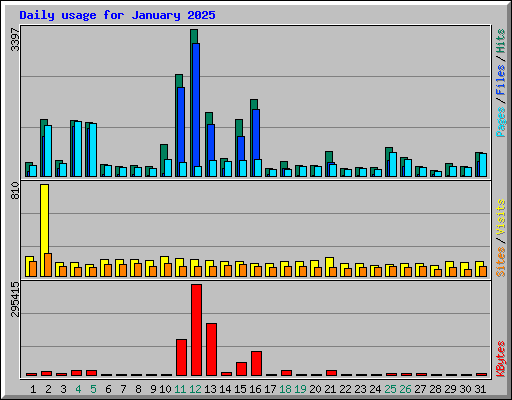
Task: Click green weekend day label "11"
Action: (x=180, y=389)
